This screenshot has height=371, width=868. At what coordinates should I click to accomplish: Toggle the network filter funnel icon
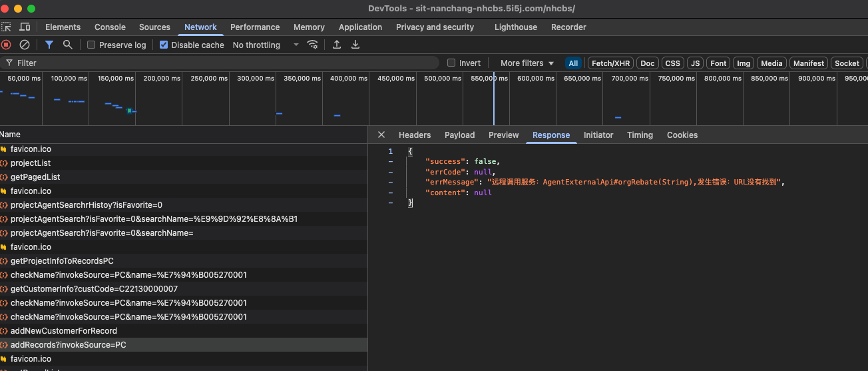click(49, 45)
